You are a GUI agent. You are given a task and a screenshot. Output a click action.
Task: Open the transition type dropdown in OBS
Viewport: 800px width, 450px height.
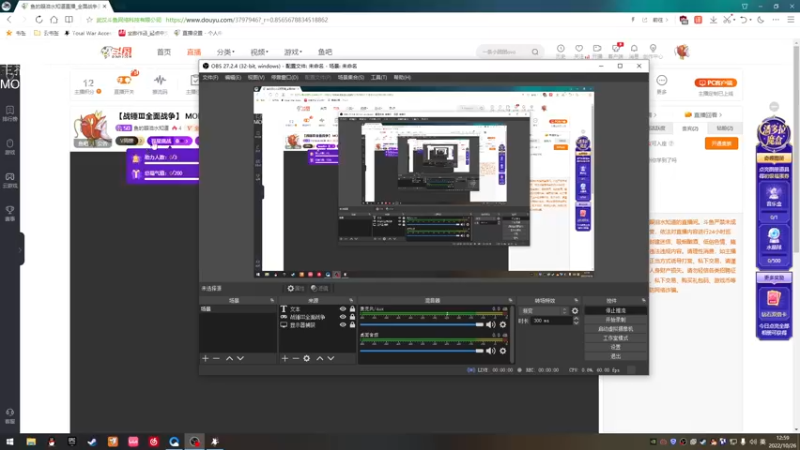coord(544,311)
